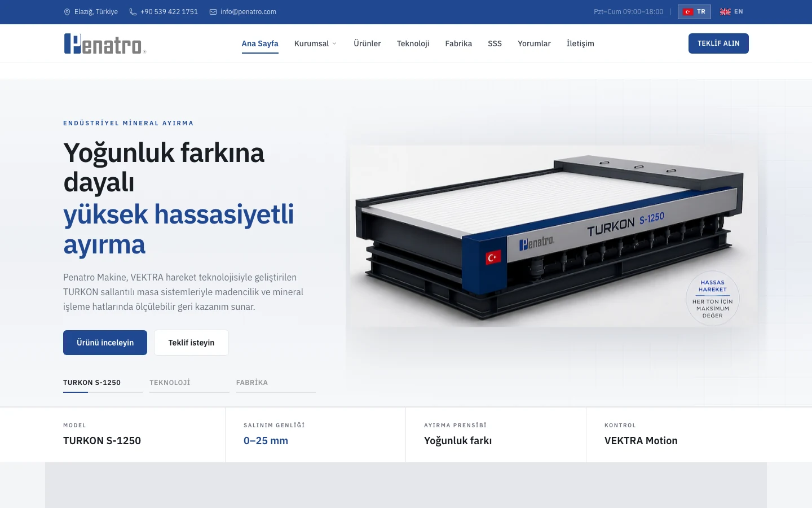Go to Ana Sayfa menu item

click(x=260, y=43)
